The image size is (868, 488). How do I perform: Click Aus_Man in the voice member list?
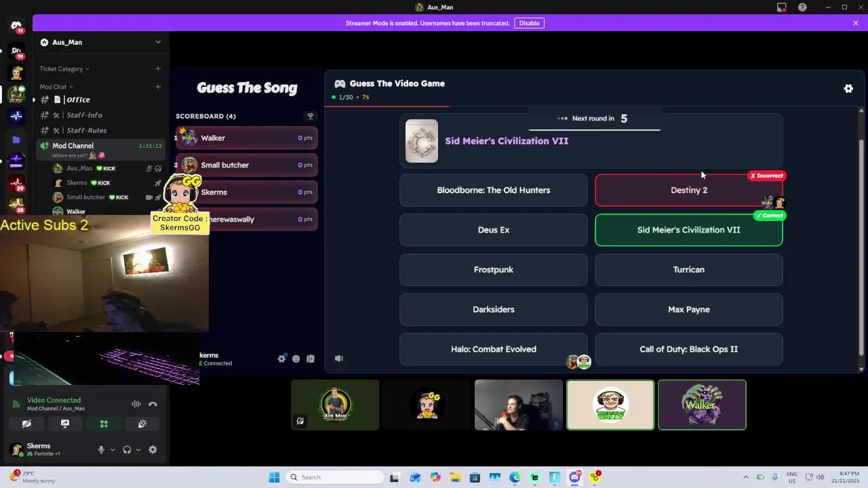point(107,168)
